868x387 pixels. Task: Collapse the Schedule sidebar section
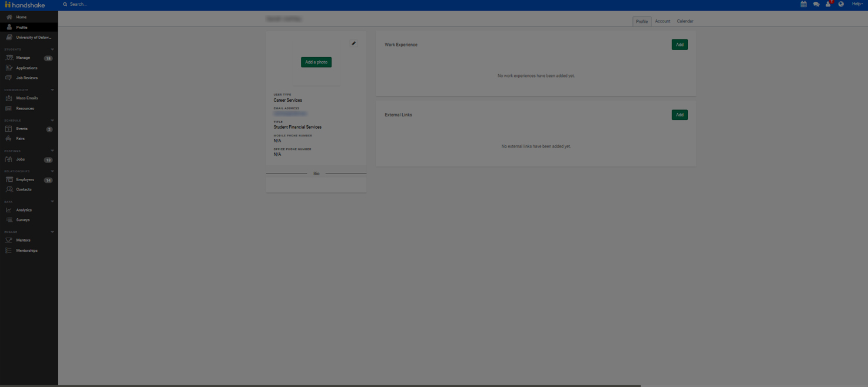coord(52,121)
